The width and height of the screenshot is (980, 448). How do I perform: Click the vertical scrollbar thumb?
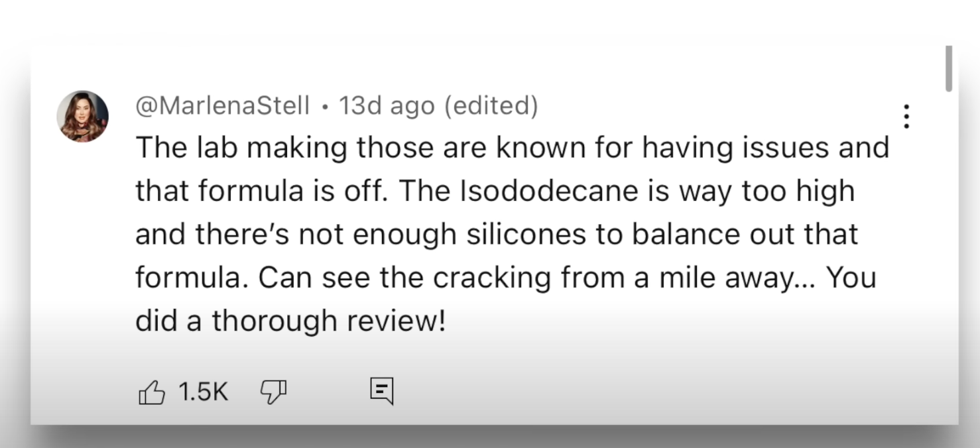[949, 68]
